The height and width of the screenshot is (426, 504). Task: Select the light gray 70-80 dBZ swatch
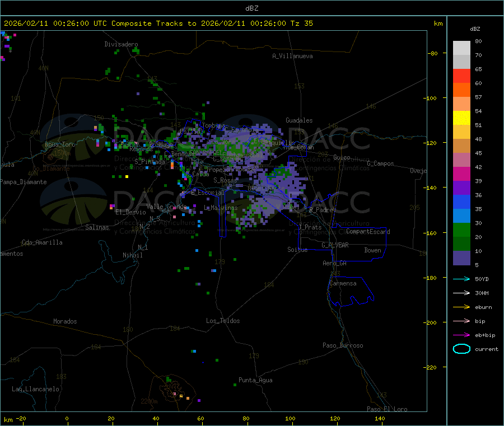point(461,48)
